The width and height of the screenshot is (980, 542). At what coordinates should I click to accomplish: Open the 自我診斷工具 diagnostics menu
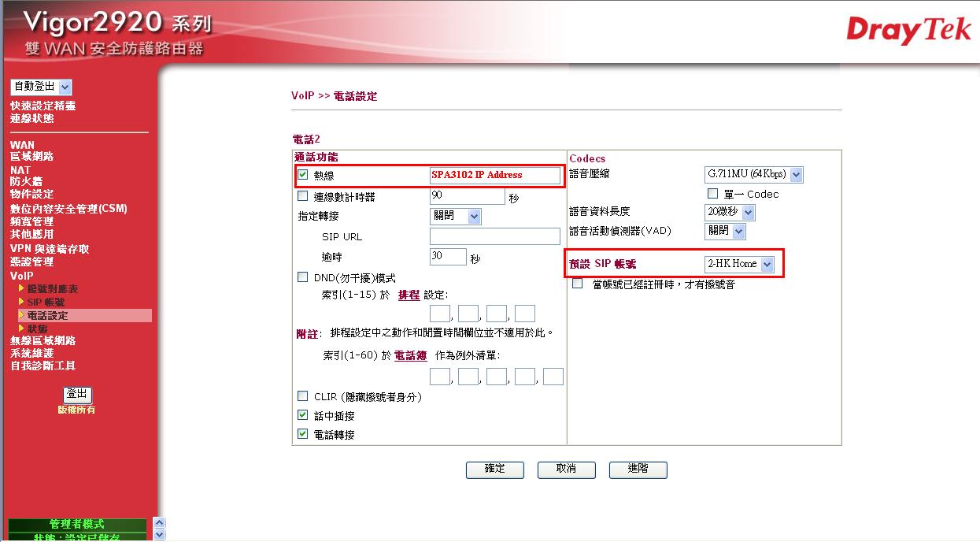pyautogui.click(x=43, y=366)
